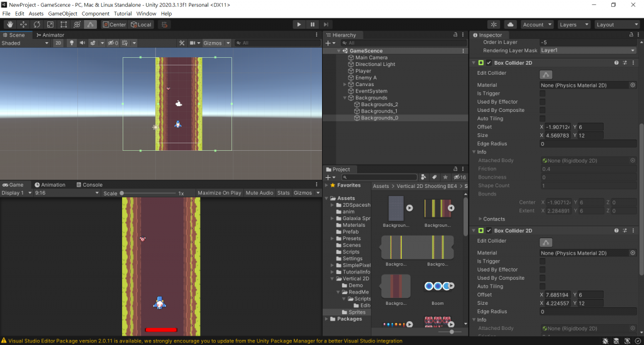This screenshot has height=345, width=644.
Task: Toggle Auto Tiling on first collider
Action: point(543,119)
